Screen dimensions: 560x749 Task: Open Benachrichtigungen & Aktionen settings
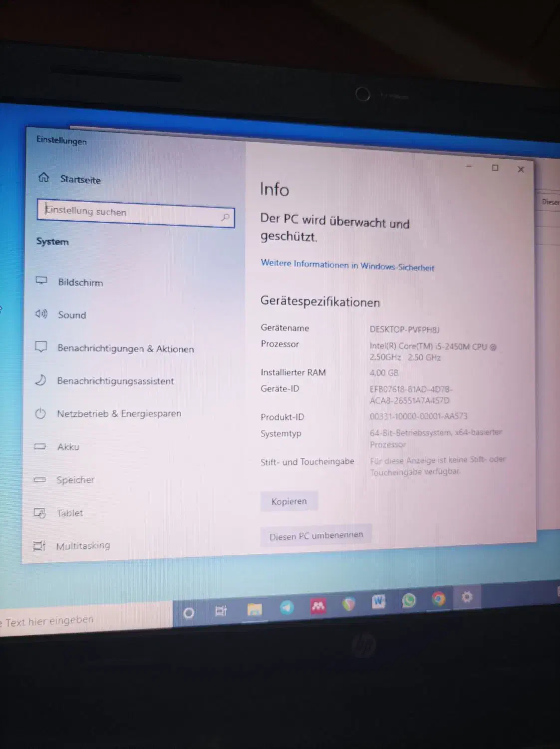[x=125, y=349]
